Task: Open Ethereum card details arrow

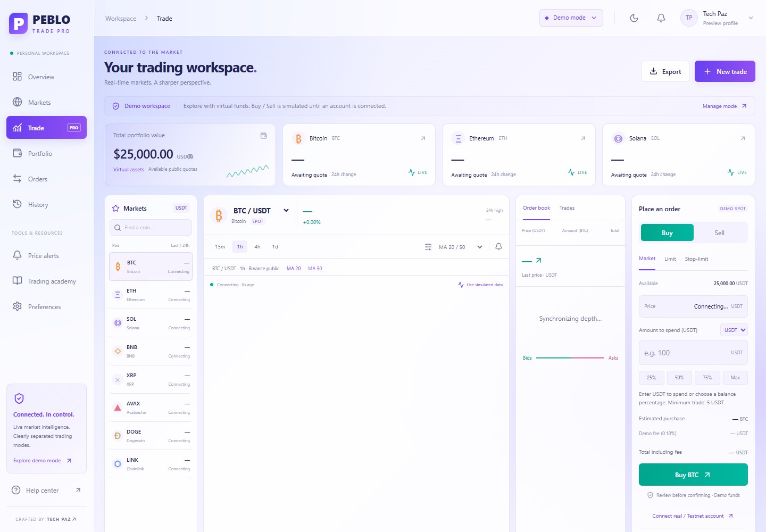Action: [583, 138]
